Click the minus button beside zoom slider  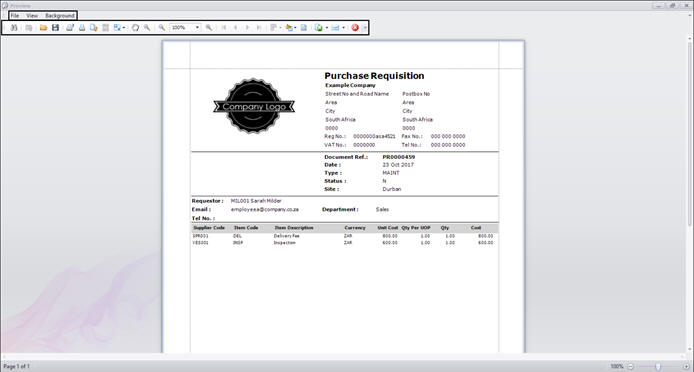631,366
